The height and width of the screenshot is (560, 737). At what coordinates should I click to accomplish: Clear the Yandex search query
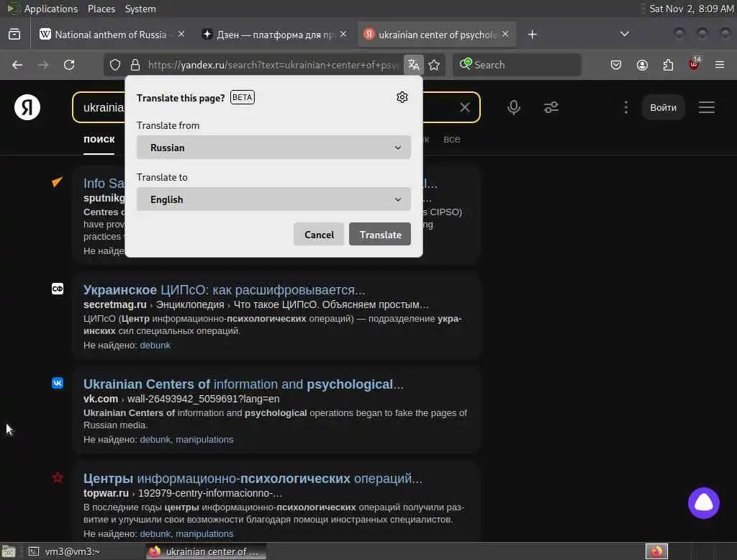pos(465,108)
